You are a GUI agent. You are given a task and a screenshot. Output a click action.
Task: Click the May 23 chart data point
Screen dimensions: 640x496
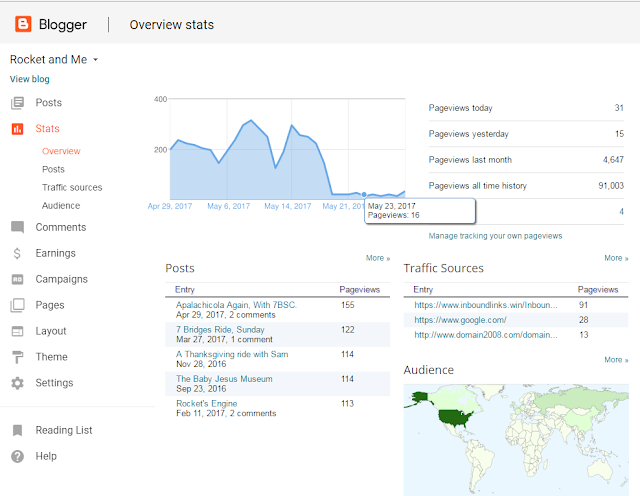[364, 194]
